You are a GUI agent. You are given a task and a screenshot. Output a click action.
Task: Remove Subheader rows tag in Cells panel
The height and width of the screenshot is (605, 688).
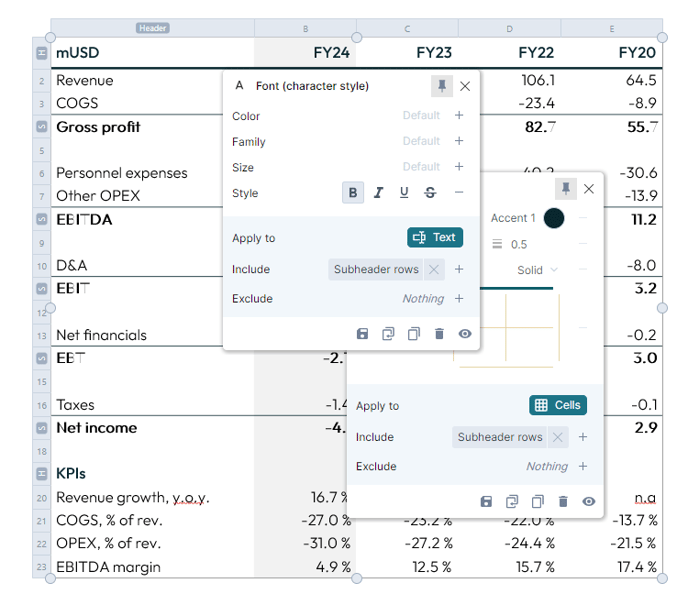tap(558, 437)
